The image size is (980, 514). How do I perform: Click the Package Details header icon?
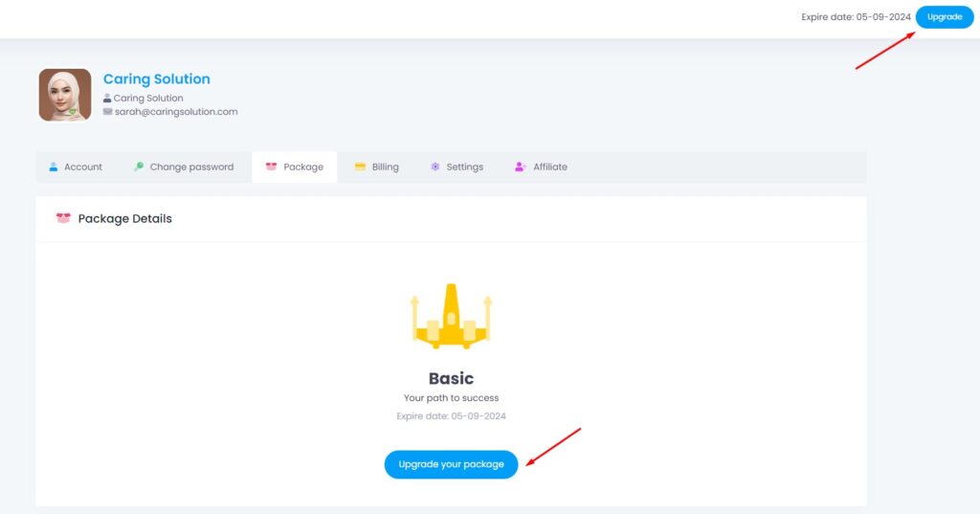tap(63, 218)
